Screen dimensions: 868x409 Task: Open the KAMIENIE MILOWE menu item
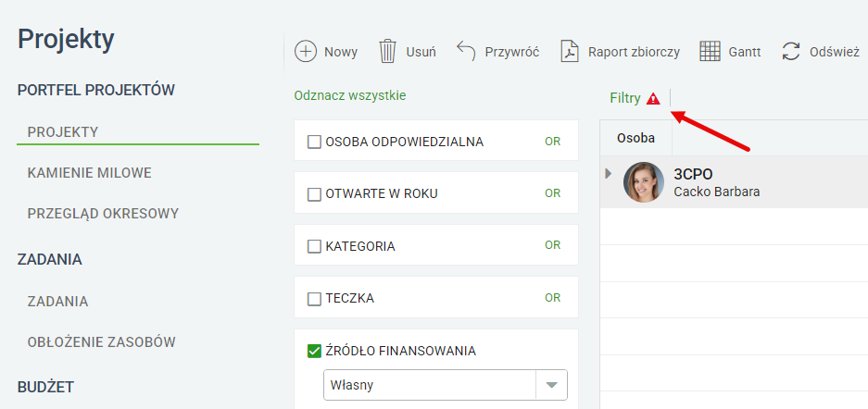[x=89, y=173]
